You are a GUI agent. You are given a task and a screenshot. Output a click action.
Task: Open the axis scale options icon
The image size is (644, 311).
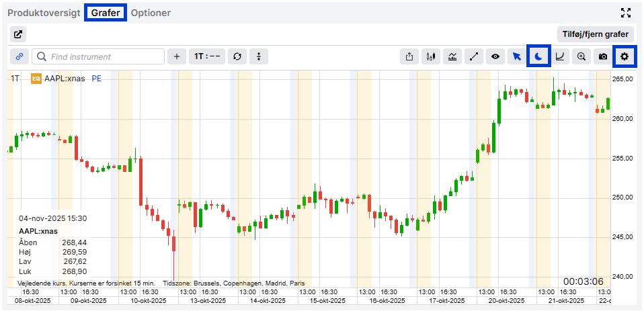(x=560, y=57)
